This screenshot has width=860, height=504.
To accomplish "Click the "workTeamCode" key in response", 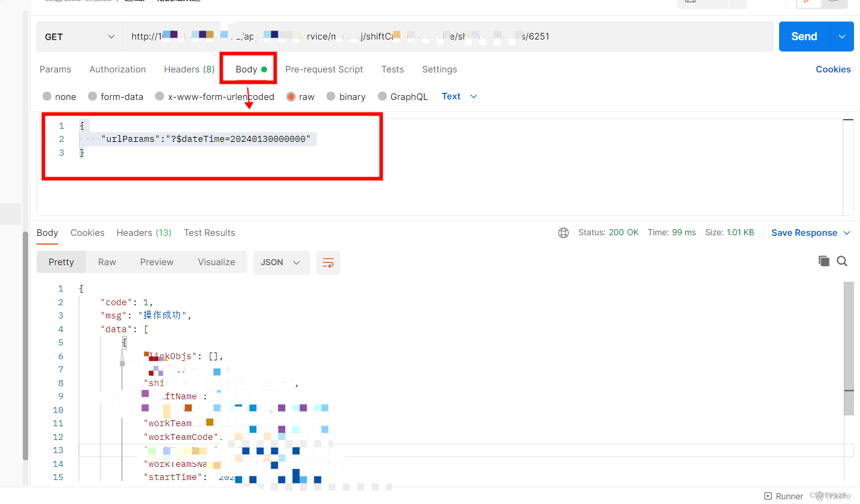I will coord(181,437).
